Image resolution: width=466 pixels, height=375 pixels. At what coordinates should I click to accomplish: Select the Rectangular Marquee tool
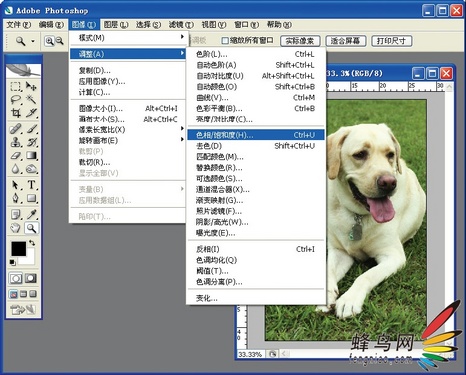pyautogui.click(x=16, y=87)
